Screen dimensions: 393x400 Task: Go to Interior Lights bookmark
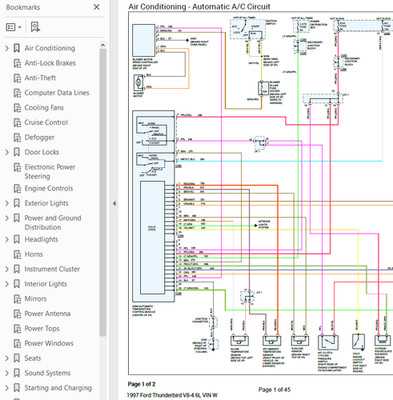click(46, 284)
